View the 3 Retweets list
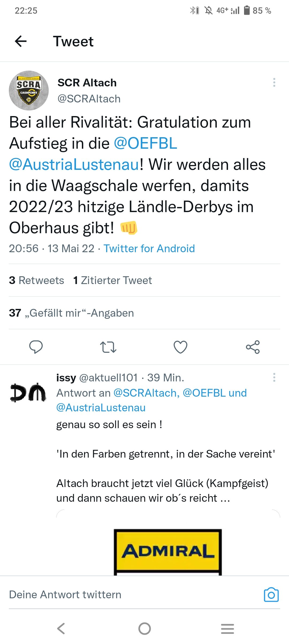Viewport: 289px width, 644px height. (36, 280)
